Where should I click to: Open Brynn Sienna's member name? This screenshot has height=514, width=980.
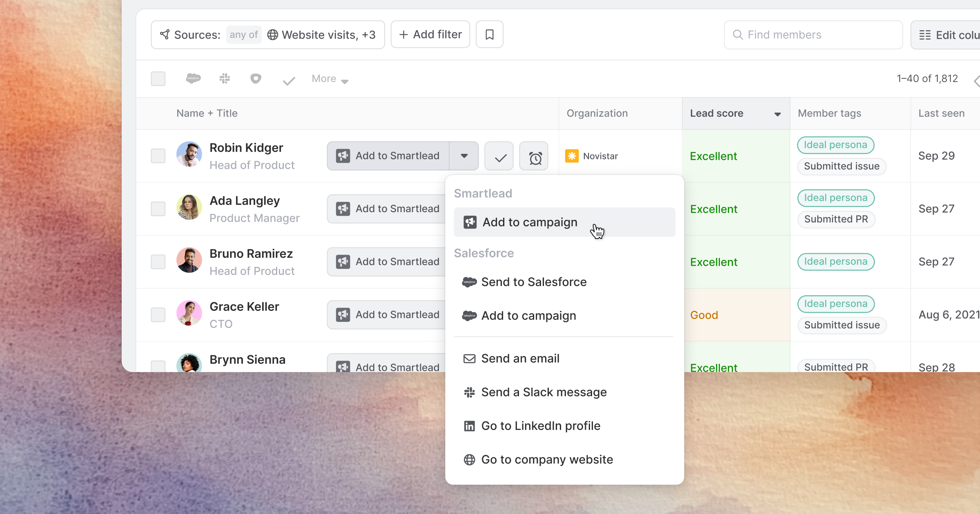click(x=247, y=360)
